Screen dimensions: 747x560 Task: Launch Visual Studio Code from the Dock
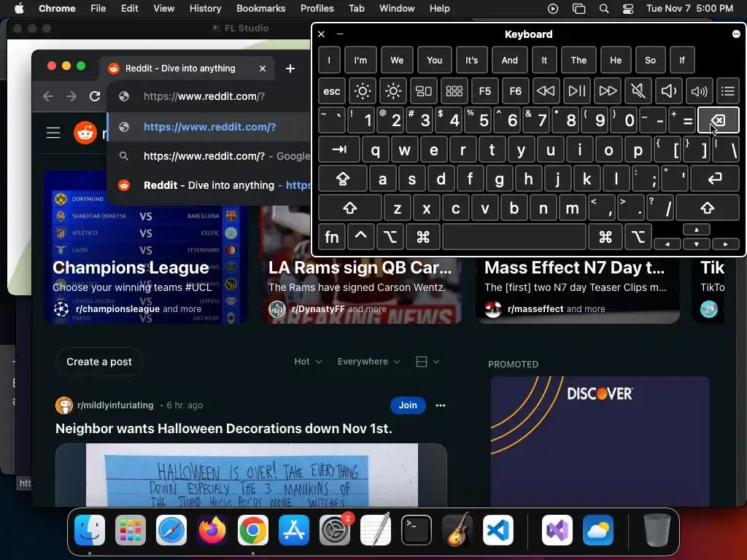[498, 530]
